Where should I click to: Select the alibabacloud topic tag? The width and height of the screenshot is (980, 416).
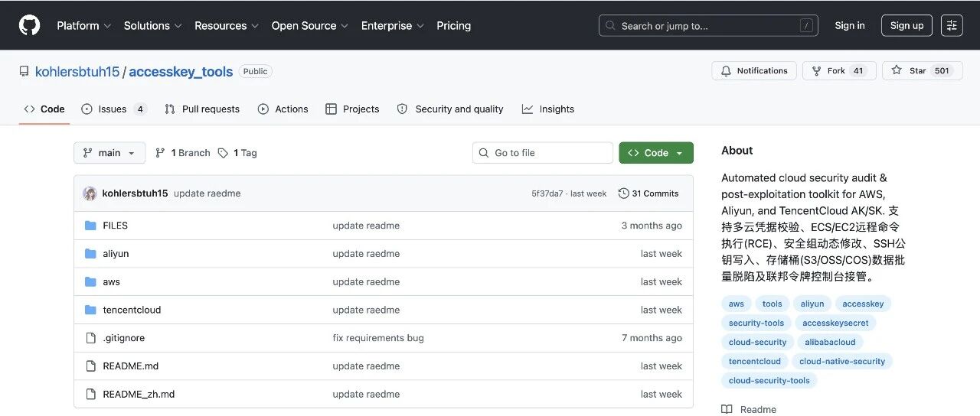830,342
